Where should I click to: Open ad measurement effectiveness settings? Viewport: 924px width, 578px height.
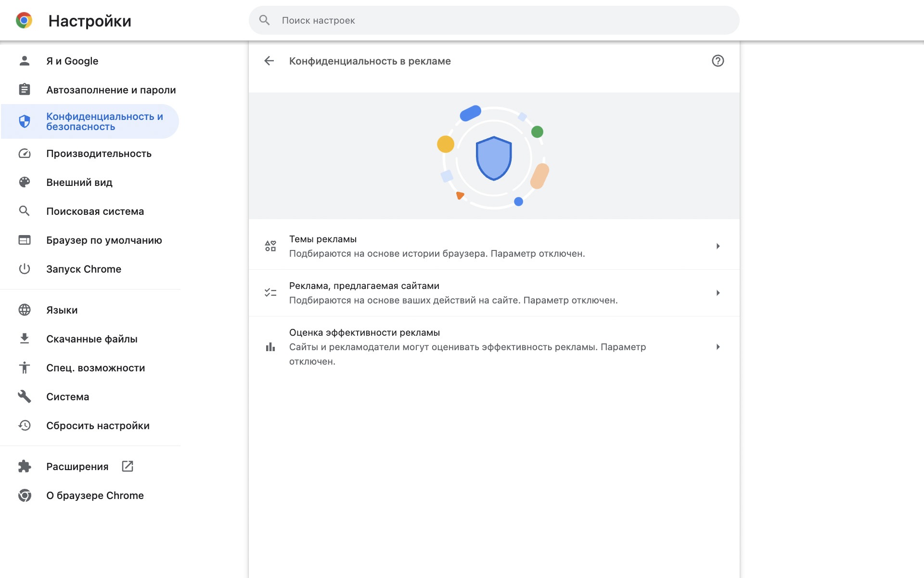(494, 346)
